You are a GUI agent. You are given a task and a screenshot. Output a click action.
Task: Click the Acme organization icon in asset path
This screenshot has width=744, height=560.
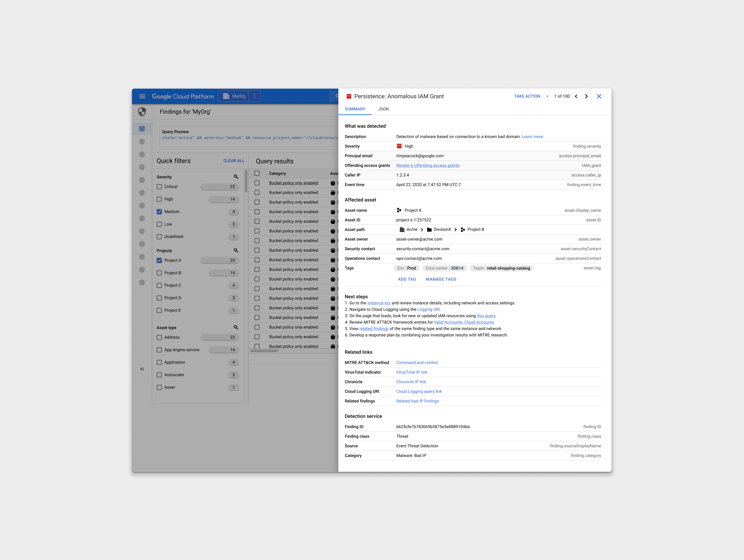tap(402, 230)
